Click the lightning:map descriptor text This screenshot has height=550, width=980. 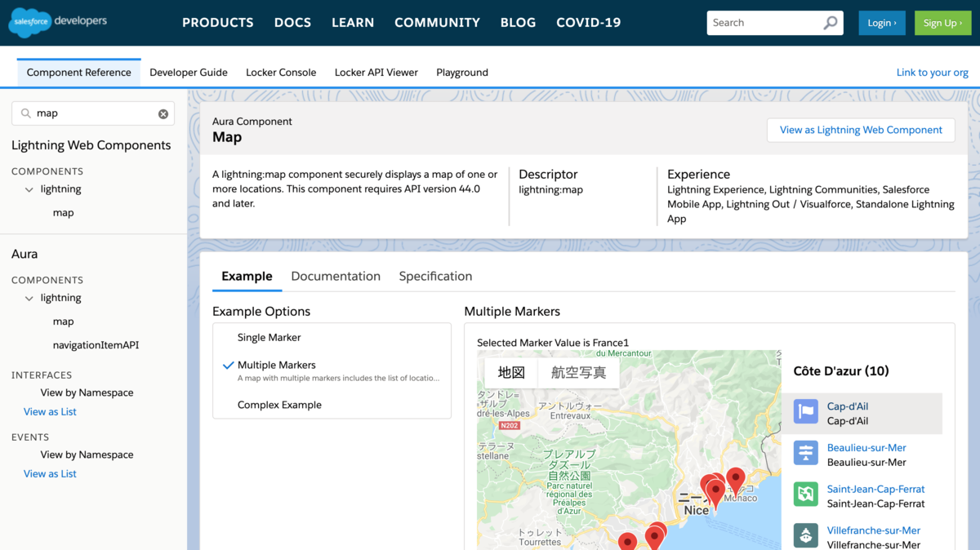[x=551, y=189]
